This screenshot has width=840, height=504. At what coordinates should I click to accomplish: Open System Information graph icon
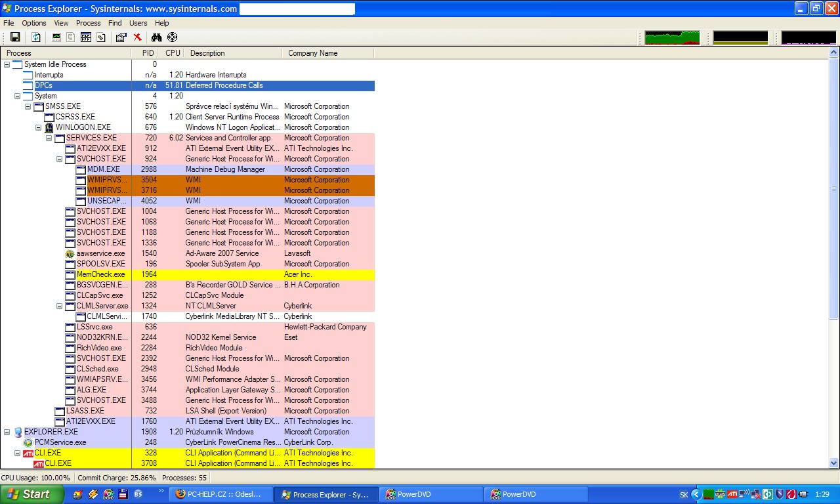point(56,37)
